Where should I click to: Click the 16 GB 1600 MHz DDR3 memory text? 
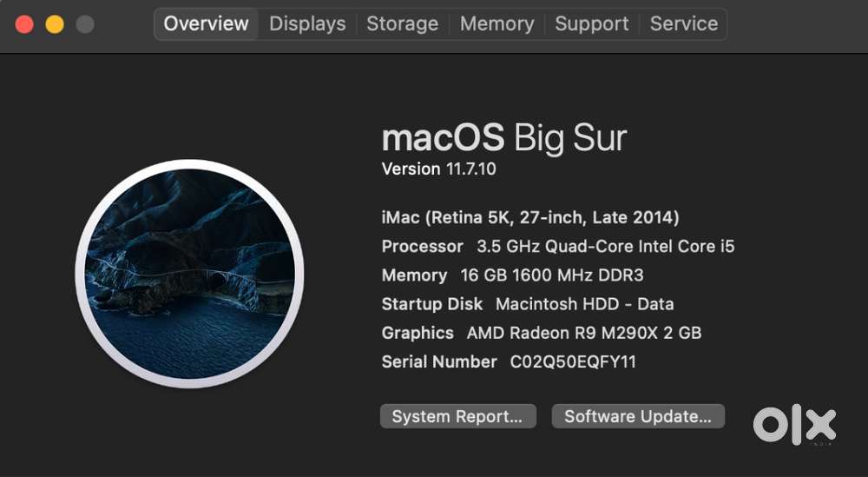[x=552, y=275]
